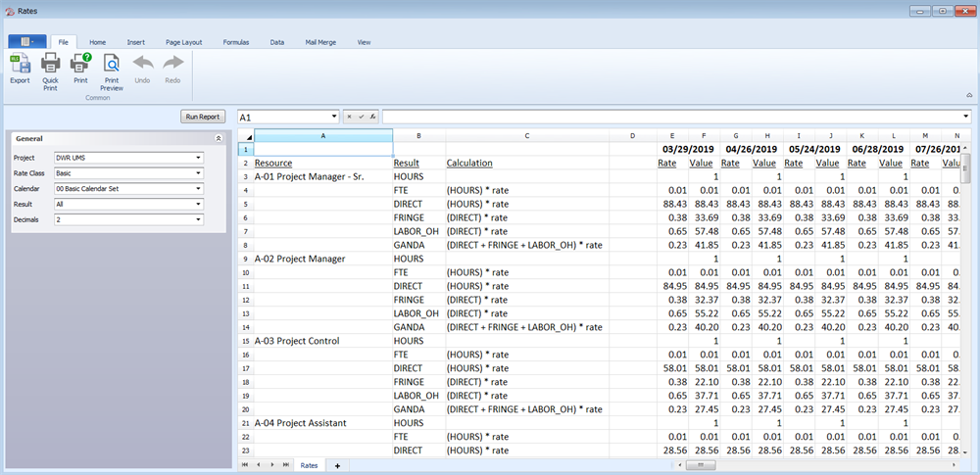
Task: Switch to the Formulas ribbon tab
Action: tap(235, 43)
